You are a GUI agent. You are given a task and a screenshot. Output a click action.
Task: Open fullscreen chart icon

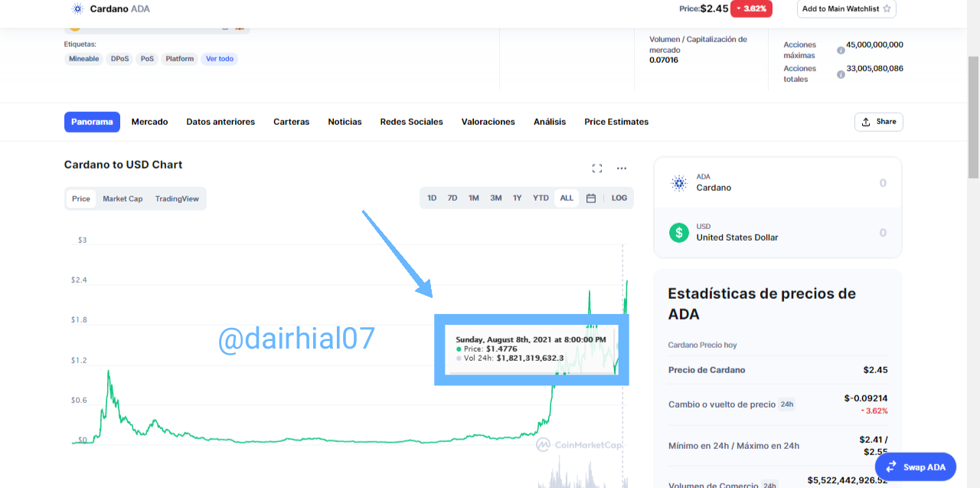coord(597,169)
